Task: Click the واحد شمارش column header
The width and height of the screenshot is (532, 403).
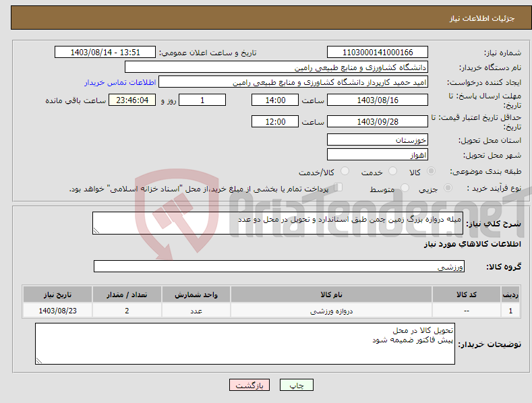Action: (196, 294)
